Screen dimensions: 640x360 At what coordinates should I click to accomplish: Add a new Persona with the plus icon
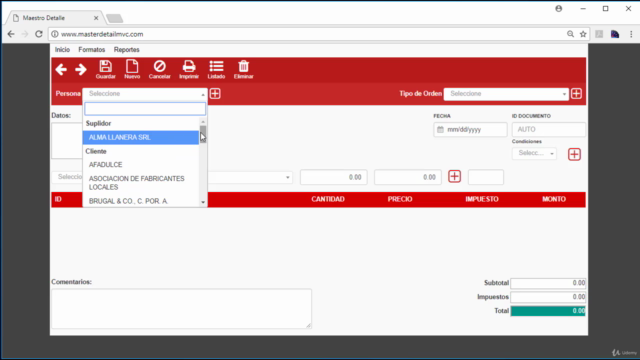tap(215, 93)
